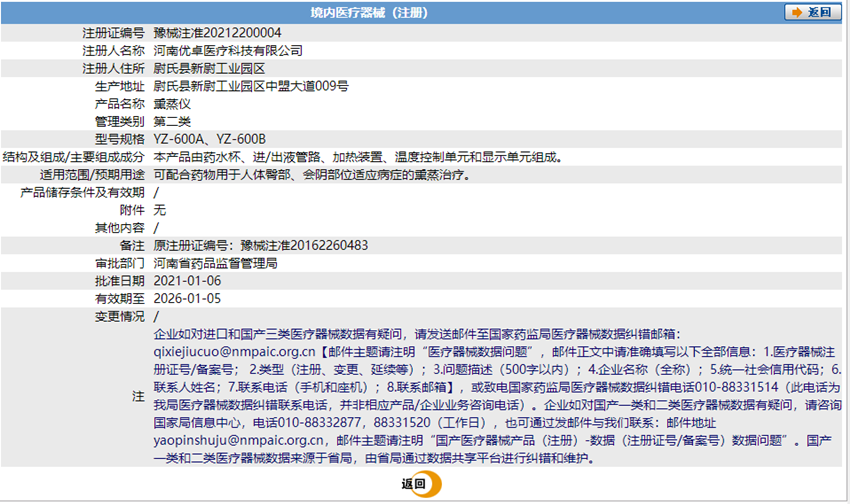Click phone number 010-88331514 in the note
The width and height of the screenshot is (850, 504).
(736, 387)
